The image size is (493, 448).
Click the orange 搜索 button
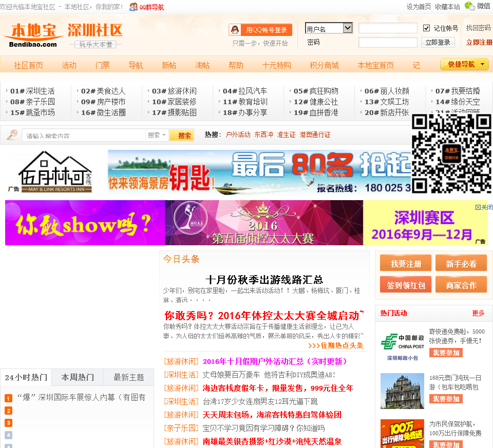pos(182,135)
